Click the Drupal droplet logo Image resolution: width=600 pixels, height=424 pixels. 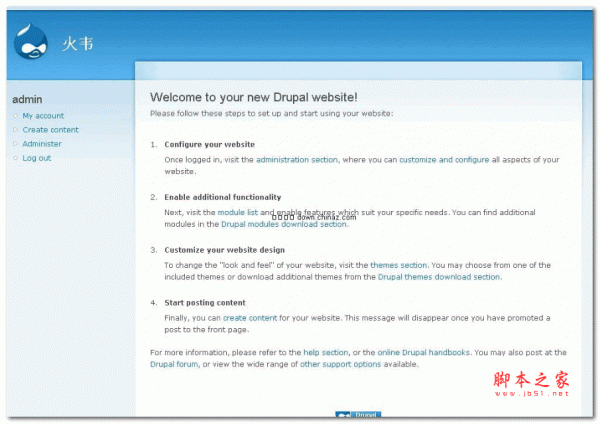[x=31, y=41]
